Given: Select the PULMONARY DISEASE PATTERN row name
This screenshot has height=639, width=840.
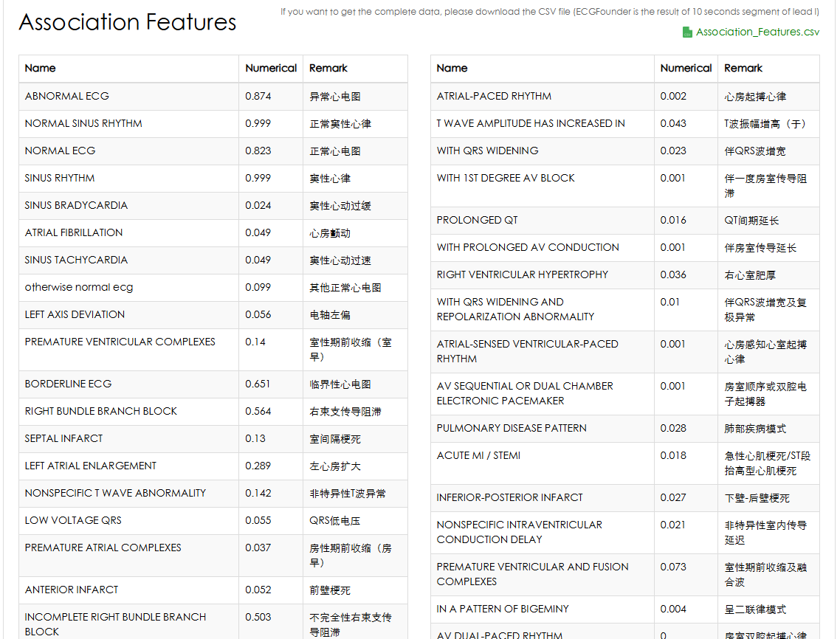Looking at the screenshot, I should pyautogui.click(x=512, y=428).
